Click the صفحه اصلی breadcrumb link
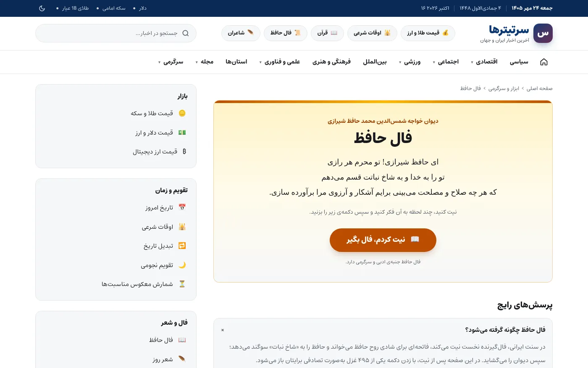 pyautogui.click(x=540, y=88)
